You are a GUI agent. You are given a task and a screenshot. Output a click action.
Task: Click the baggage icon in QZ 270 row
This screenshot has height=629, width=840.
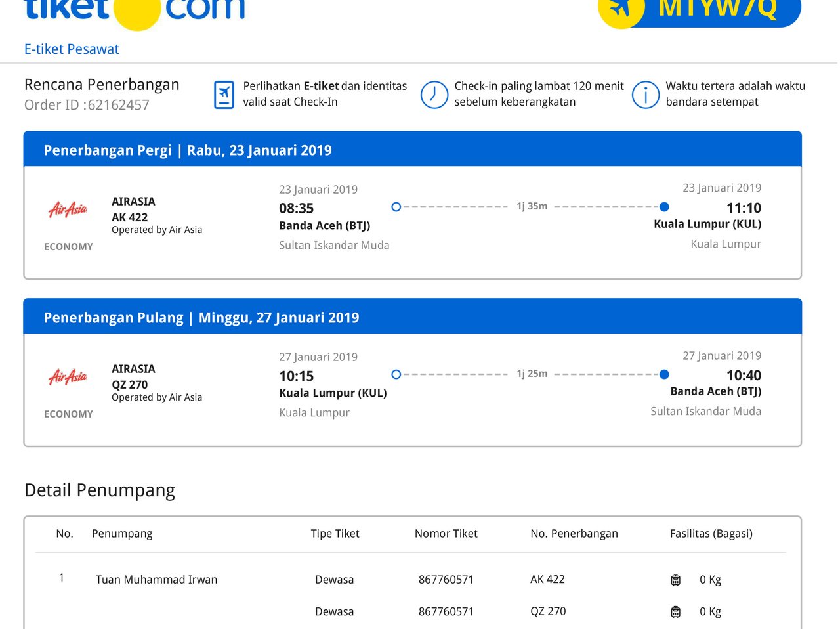coord(676,612)
